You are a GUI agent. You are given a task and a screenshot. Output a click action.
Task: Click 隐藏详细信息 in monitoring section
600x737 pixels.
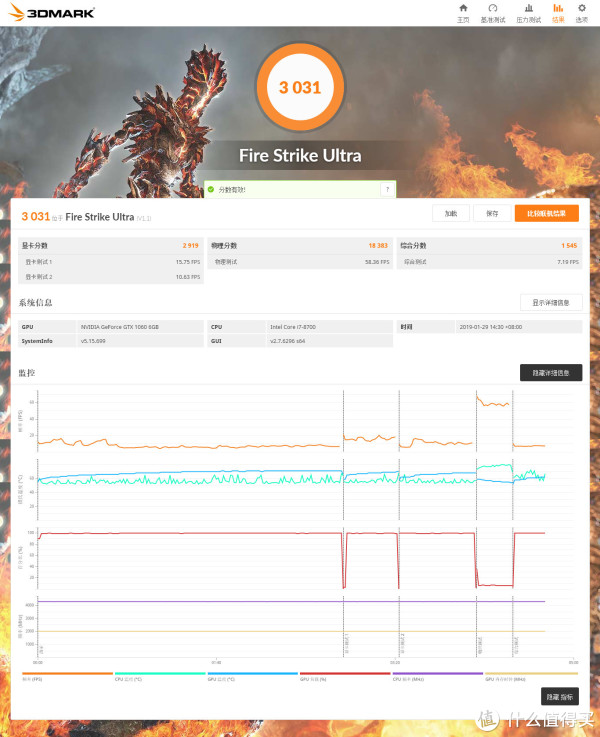tap(551, 373)
